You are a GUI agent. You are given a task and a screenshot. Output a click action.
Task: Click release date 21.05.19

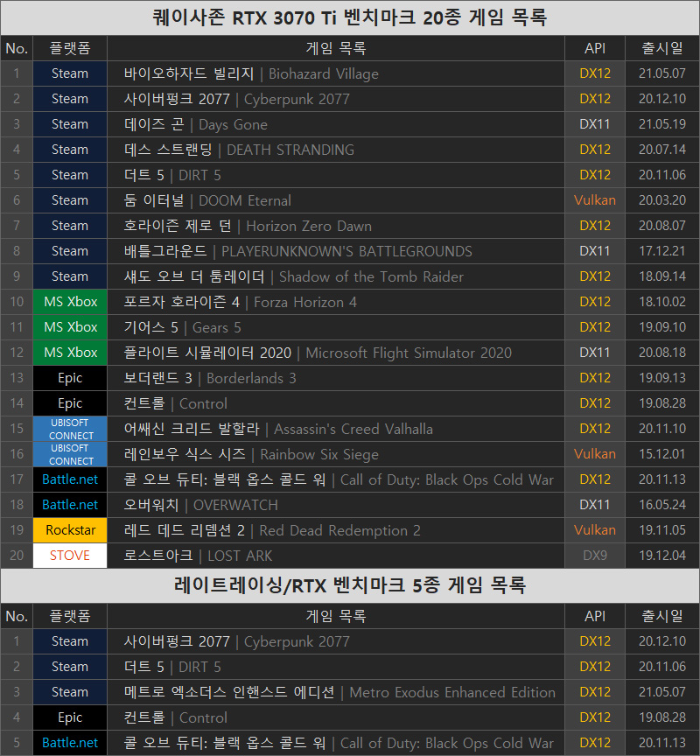(662, 124)
